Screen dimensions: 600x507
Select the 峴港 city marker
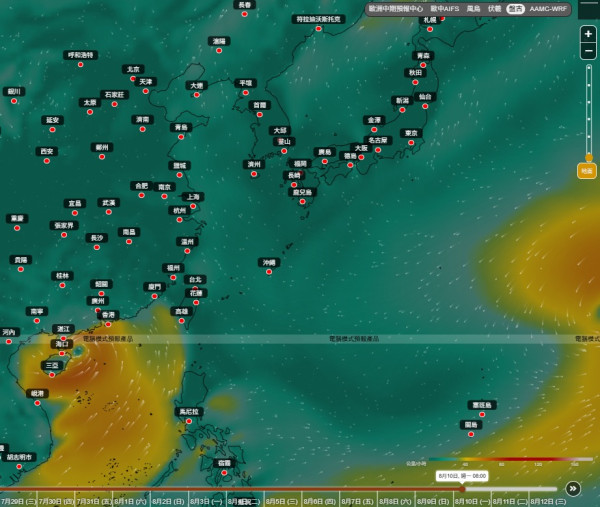(37, 403)
